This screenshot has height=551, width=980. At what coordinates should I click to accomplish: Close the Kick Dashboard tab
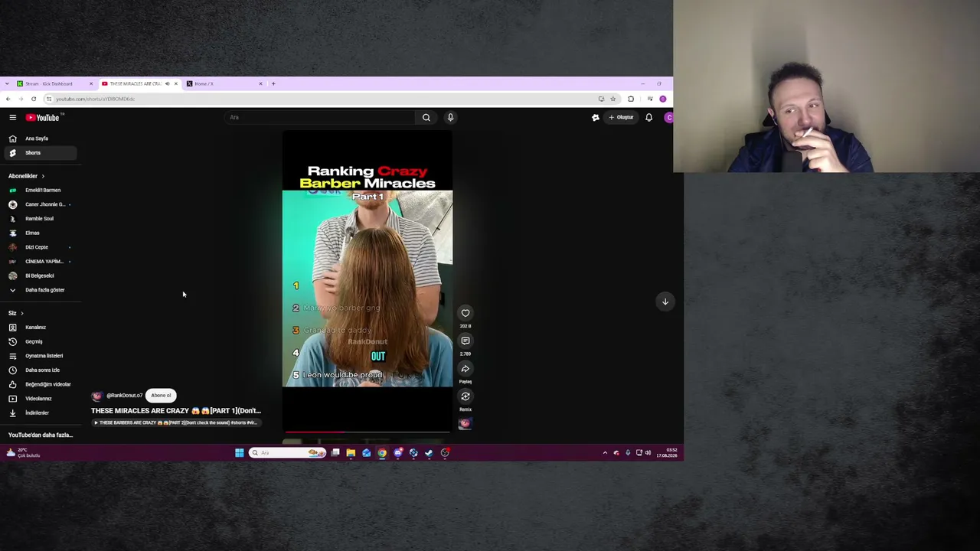(x=91, y=83)
